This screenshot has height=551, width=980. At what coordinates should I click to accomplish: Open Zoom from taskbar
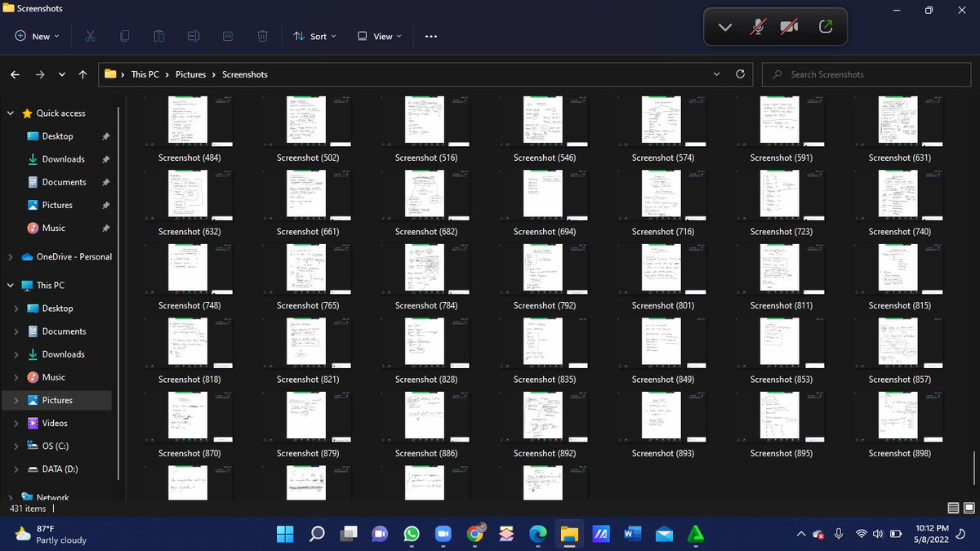[443, 534]
